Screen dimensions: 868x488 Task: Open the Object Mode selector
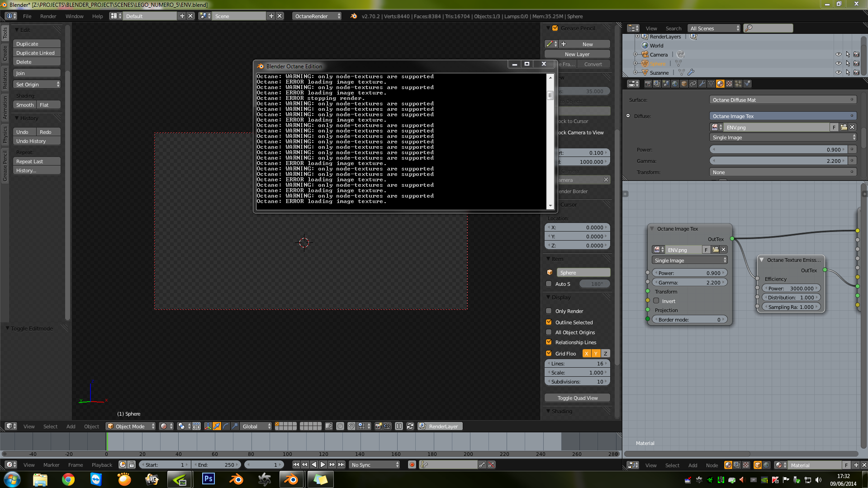130,426
